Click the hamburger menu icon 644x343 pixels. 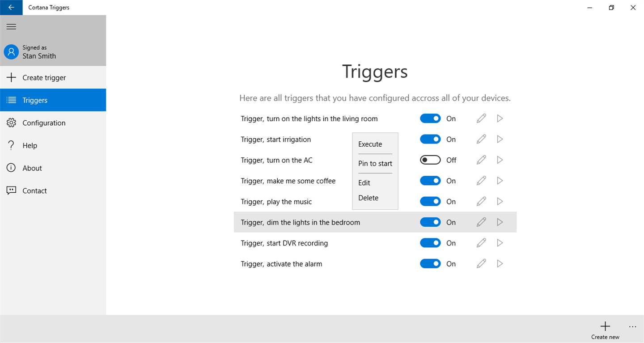coord(12,27)
